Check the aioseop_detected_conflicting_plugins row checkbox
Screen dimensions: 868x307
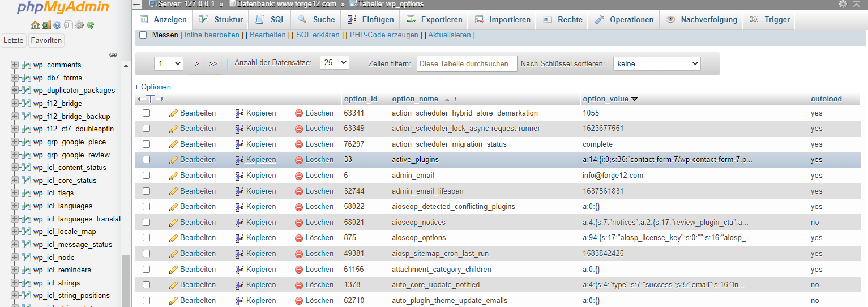click(147, 207)
